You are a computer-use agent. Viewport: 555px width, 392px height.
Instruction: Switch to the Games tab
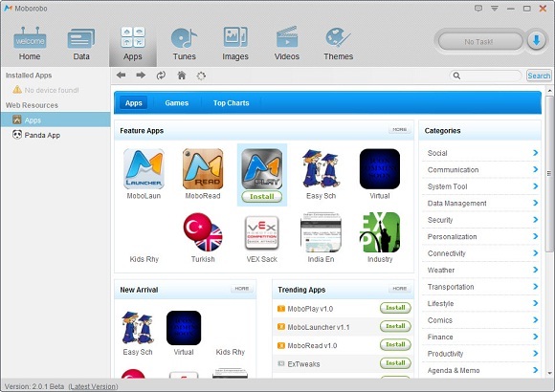click(x=177, y=103)
